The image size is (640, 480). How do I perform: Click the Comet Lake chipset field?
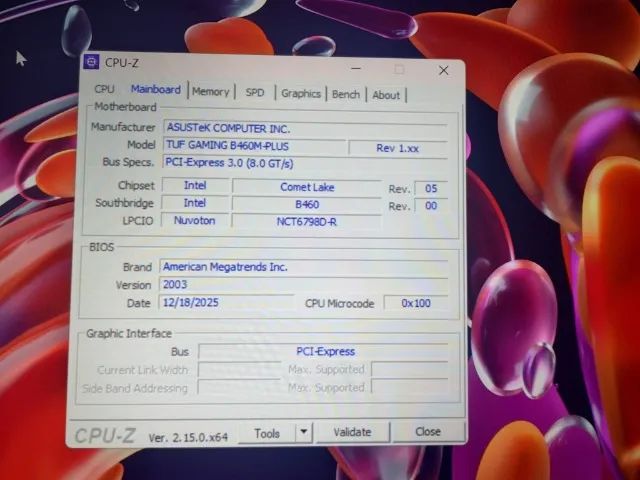pos(307,187)
